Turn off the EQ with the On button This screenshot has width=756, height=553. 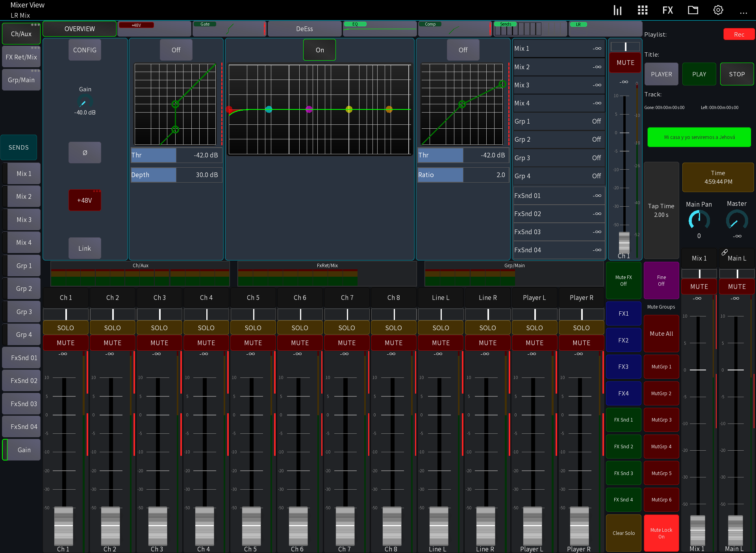(319, 50)
